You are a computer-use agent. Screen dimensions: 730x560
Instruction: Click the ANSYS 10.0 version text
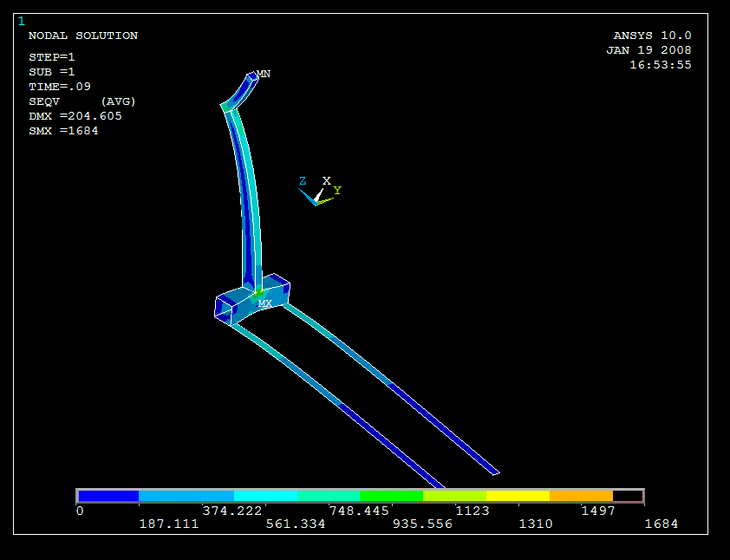652,36
